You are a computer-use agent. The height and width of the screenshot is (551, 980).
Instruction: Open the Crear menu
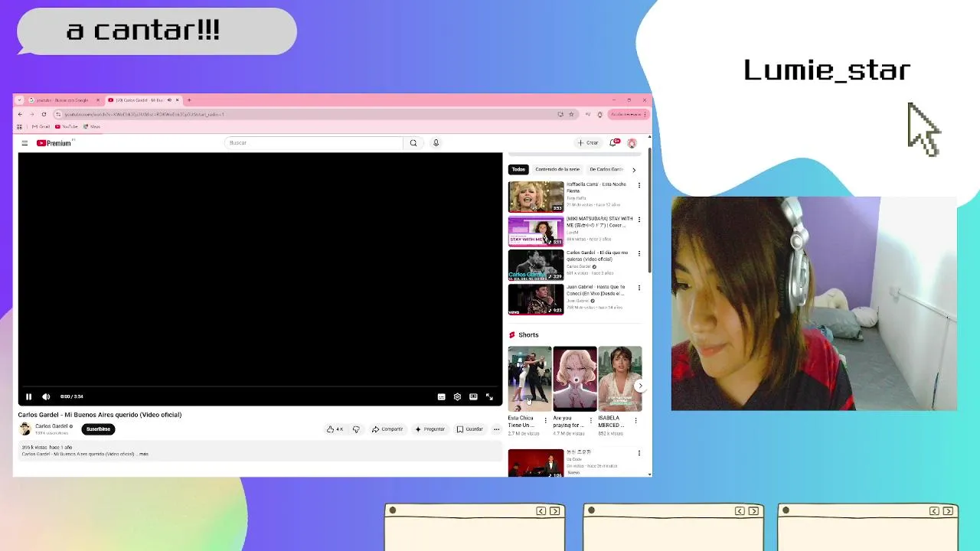click(x=588, y=143)
